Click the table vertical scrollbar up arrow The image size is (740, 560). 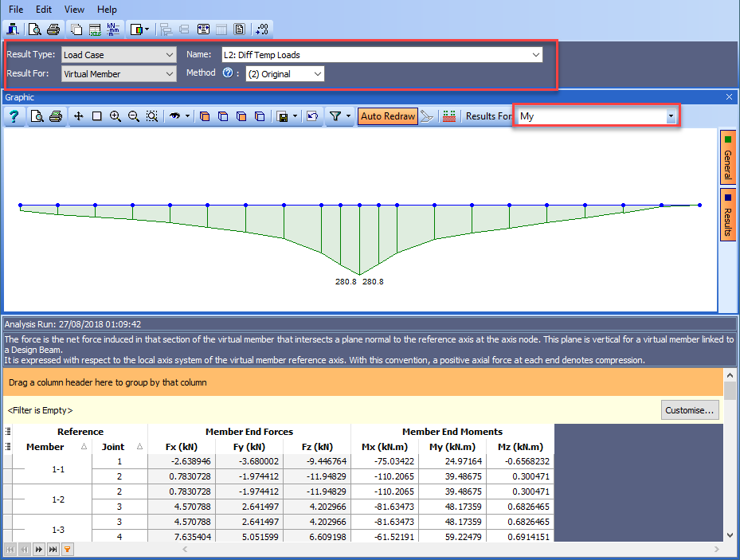(730, 375)
